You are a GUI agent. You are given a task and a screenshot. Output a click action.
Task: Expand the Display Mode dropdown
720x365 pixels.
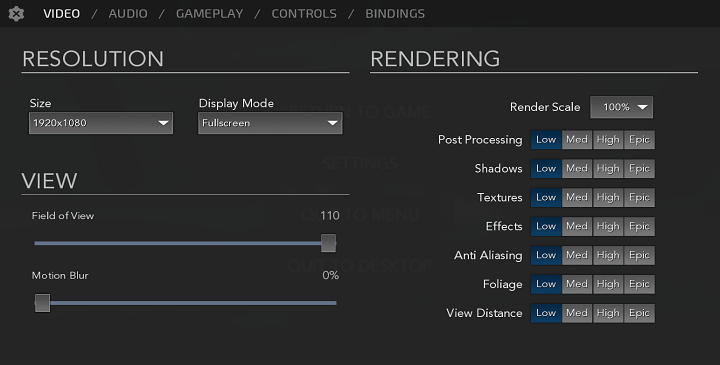point(270,123)
